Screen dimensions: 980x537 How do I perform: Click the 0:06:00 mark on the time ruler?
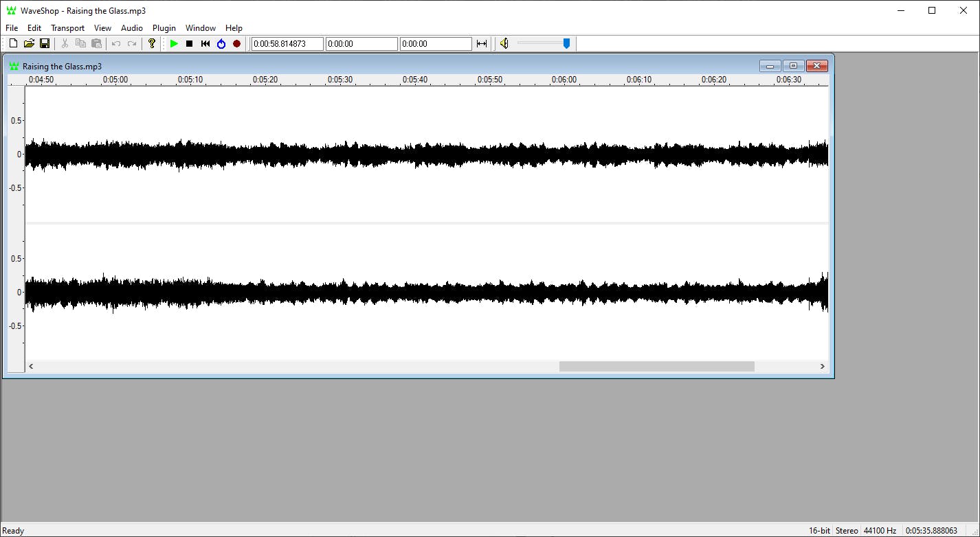pos(564,80)
